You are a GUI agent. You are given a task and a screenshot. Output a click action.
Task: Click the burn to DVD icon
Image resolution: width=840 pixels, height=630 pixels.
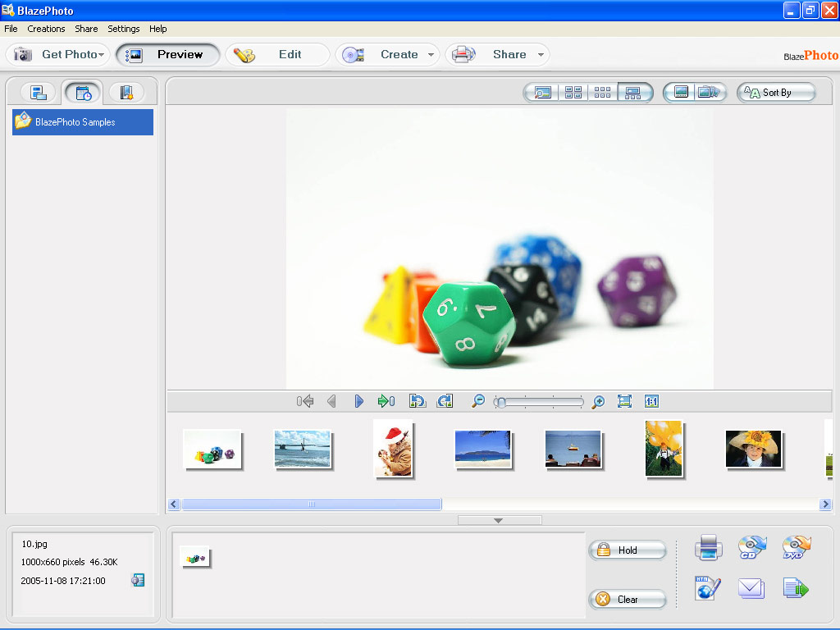(795, 547)
